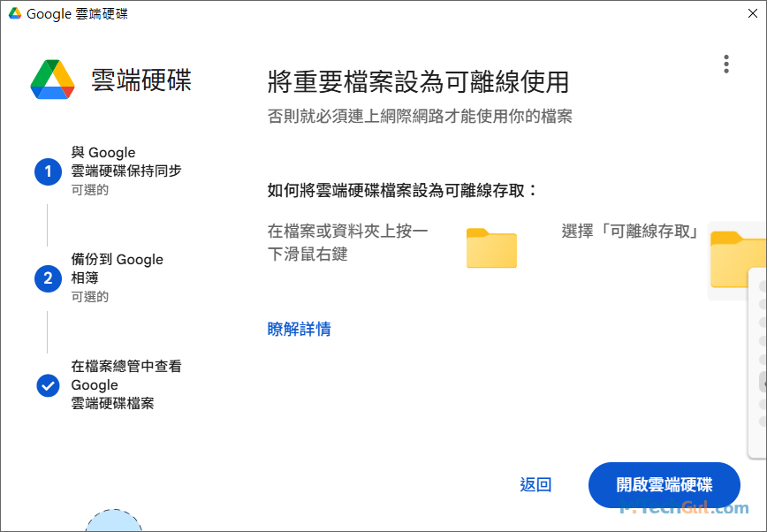Select the step 1 sync circle
This screenshot has height=532, width=767.
click(x=48, y=171)
